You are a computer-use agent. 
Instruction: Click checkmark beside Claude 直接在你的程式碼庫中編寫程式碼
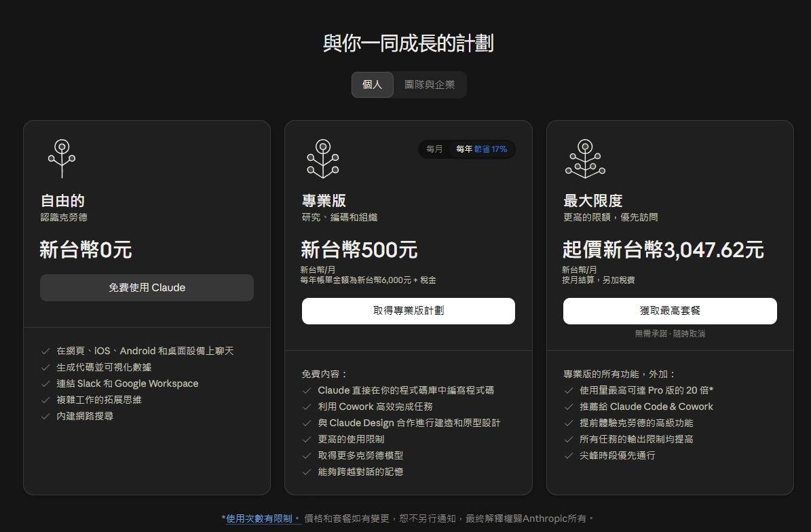point(307,390)
